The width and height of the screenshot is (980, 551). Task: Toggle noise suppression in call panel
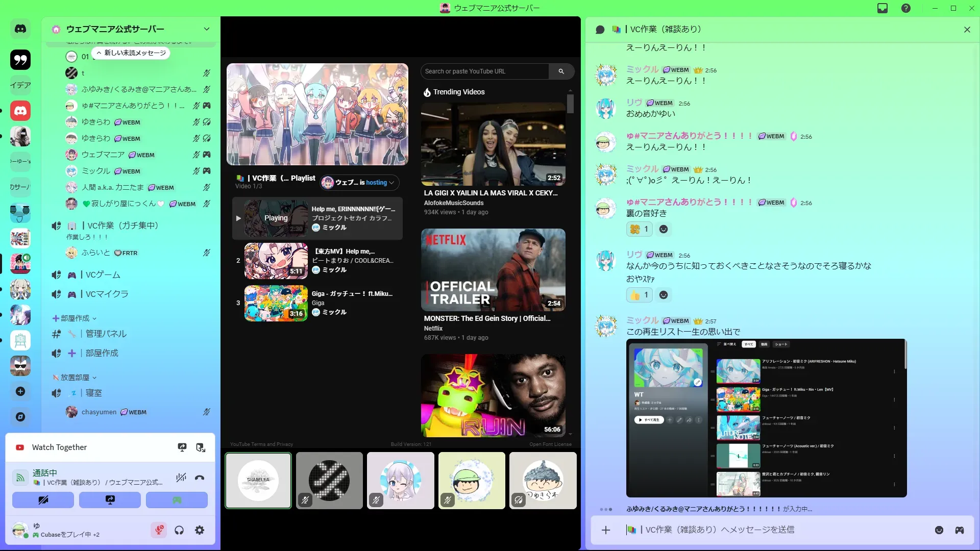tap(181, 478)
